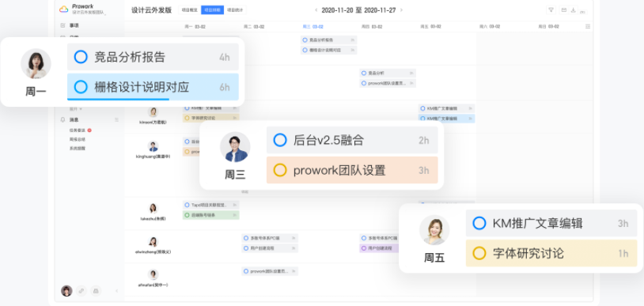
Task: Click the 周一 03-02 column header
Action: pos(195,26)
